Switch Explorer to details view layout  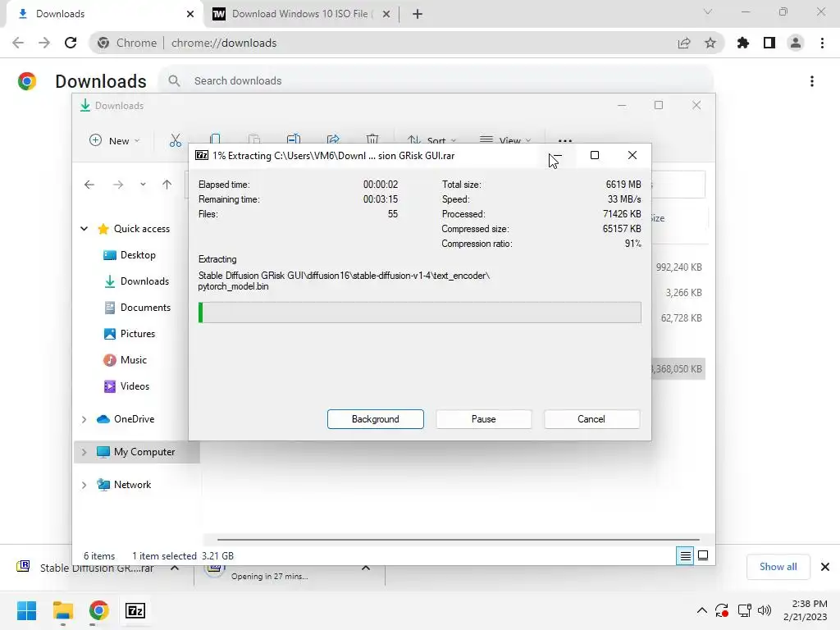pyautogui.click(x=685, y=556)
